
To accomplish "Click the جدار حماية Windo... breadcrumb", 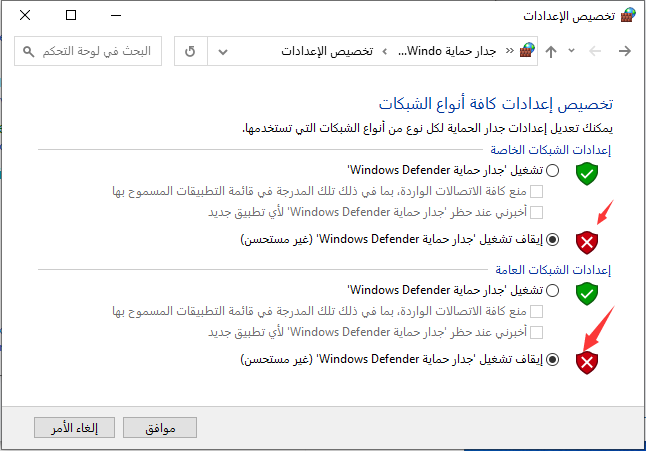I will point(447,51).
